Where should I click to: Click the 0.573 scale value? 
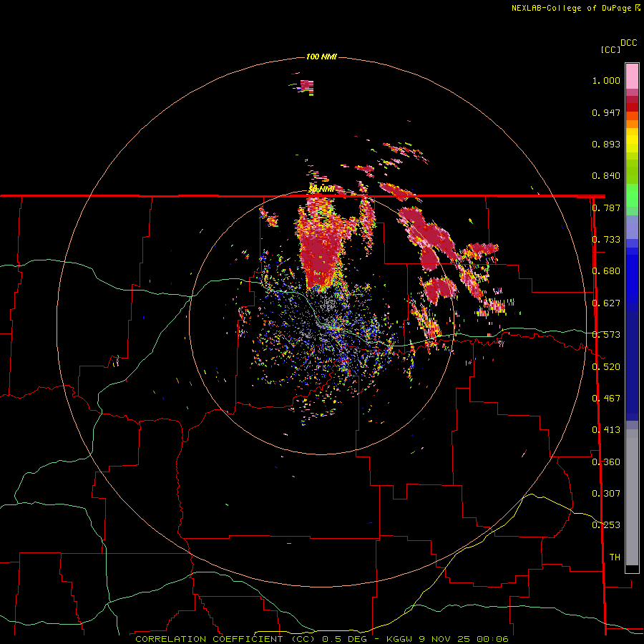[x=606, y=335]
